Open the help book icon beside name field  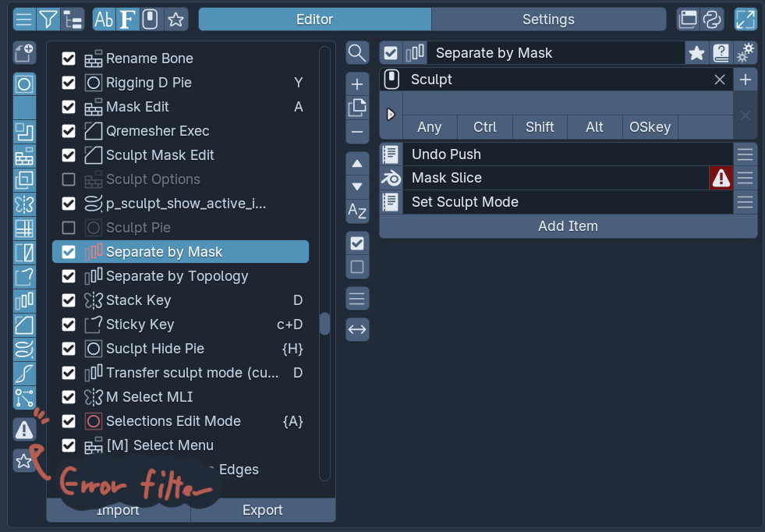721,53
